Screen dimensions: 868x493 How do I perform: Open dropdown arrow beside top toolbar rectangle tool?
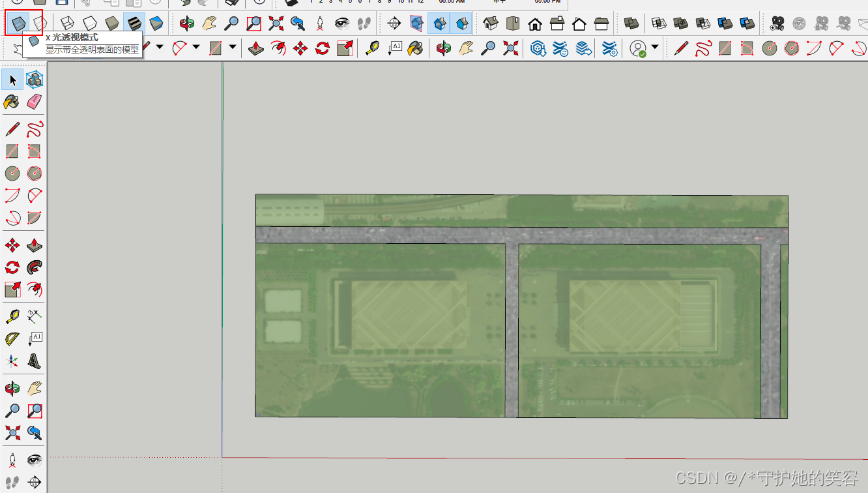pyautogui.click(x=233, y=47)
